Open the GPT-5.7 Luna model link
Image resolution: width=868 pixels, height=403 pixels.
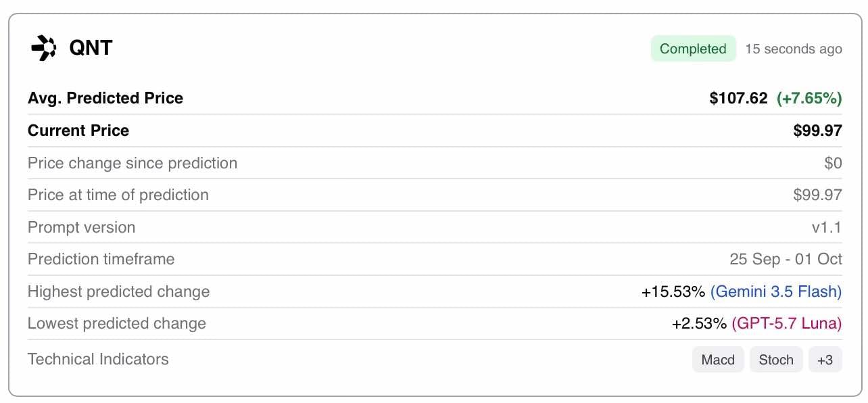[787, 324]
